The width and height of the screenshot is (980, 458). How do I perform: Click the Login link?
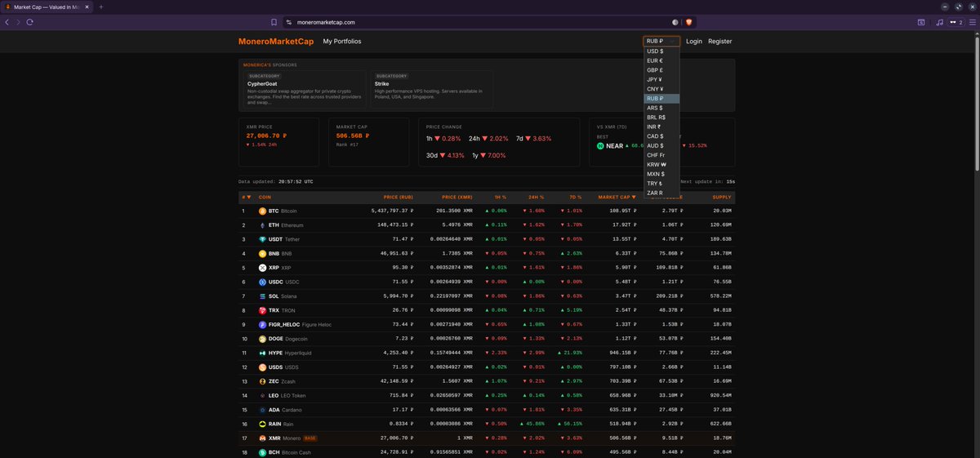point(694,41)
